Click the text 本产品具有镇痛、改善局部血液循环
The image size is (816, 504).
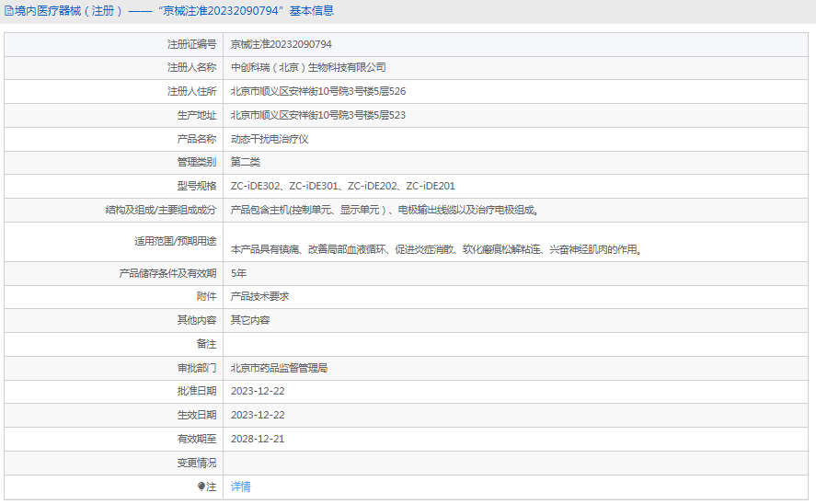(x=309, y=249)
